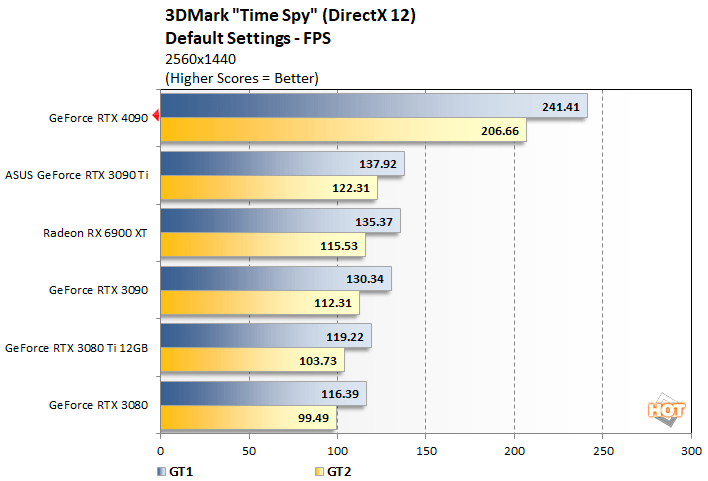Select the RTX 3080 Ti 119.22 bar
The image size is (708, 481).
pos(266,336)
